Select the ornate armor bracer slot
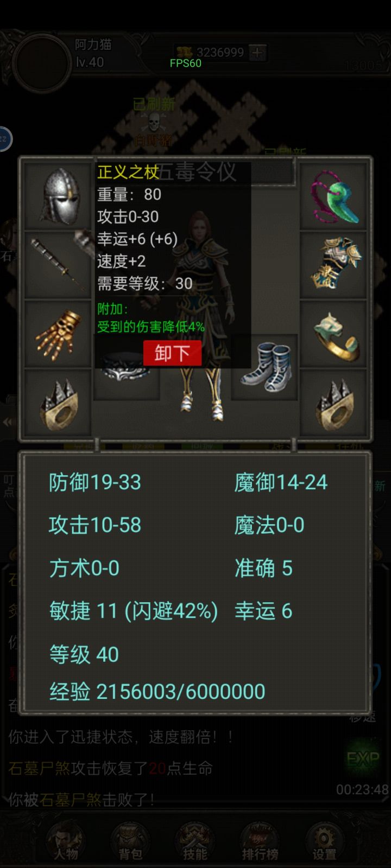391x868 pixels. (x=333, y=265)
